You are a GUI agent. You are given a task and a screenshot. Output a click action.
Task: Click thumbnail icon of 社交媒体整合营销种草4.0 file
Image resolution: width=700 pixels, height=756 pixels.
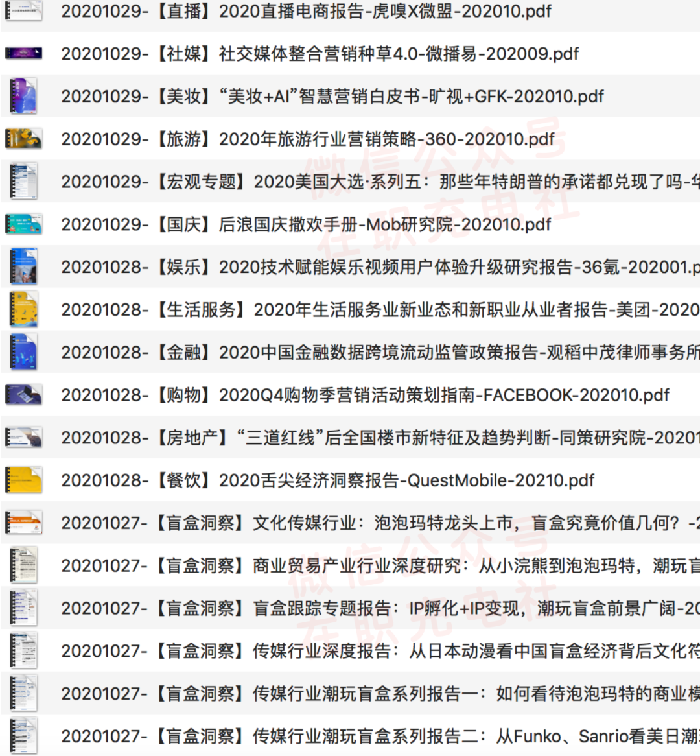pyautogui.click(x=23, y=53)
